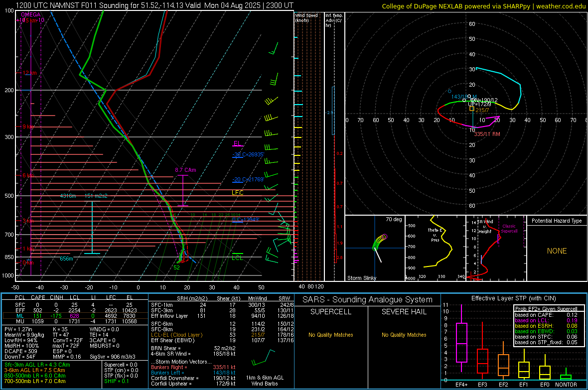This screenshot has width=588, height=390.
Task: Click the blue 'Bunkers Left =' storm motion entry
Action: (x=193, y=373)
